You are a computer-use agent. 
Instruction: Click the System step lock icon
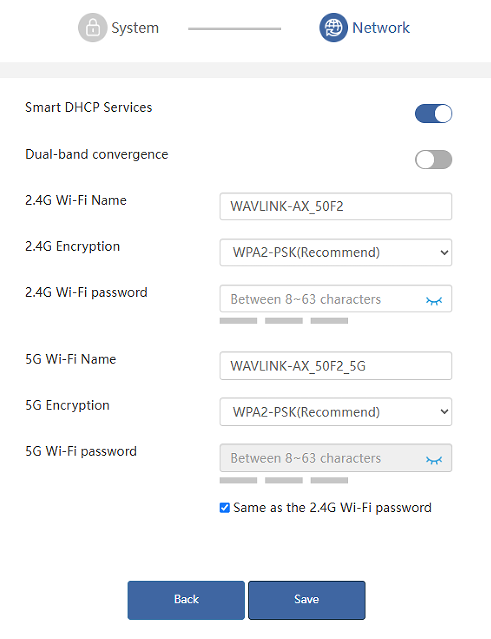point(92,28)
